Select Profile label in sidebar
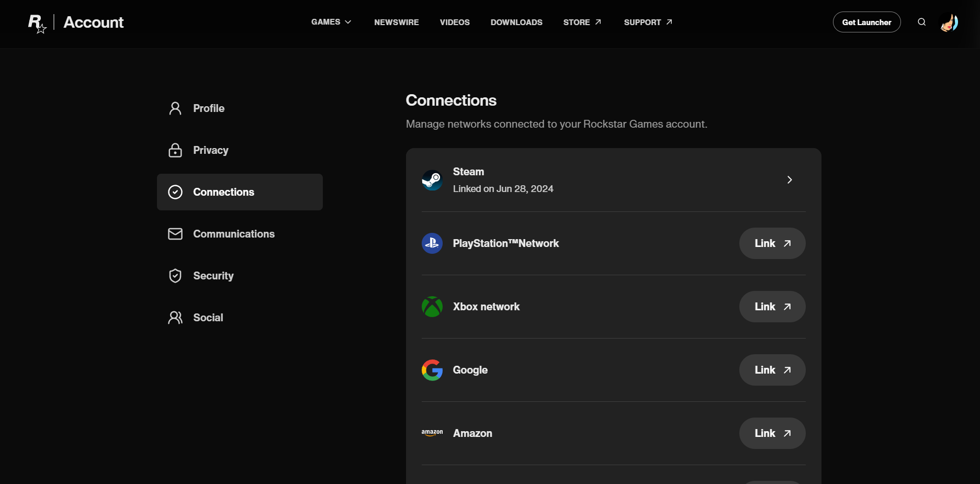Screen dimensions: 980x484 (209, 108)
